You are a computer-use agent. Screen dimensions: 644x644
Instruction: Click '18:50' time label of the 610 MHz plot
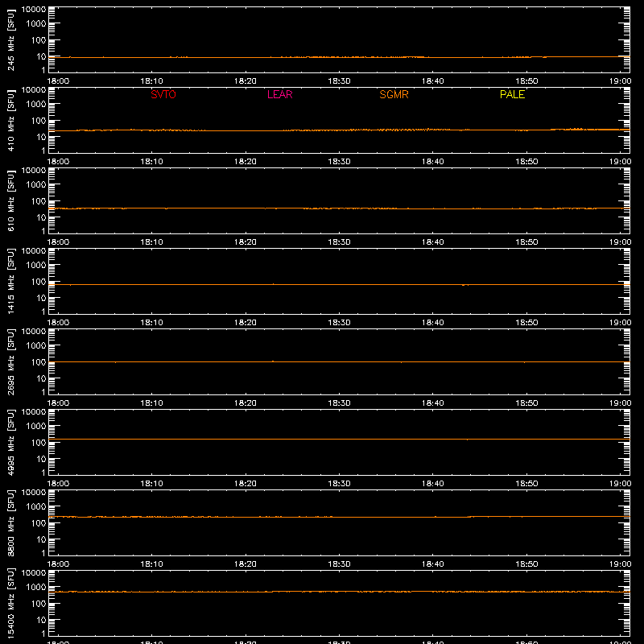[x=526, y=242]
